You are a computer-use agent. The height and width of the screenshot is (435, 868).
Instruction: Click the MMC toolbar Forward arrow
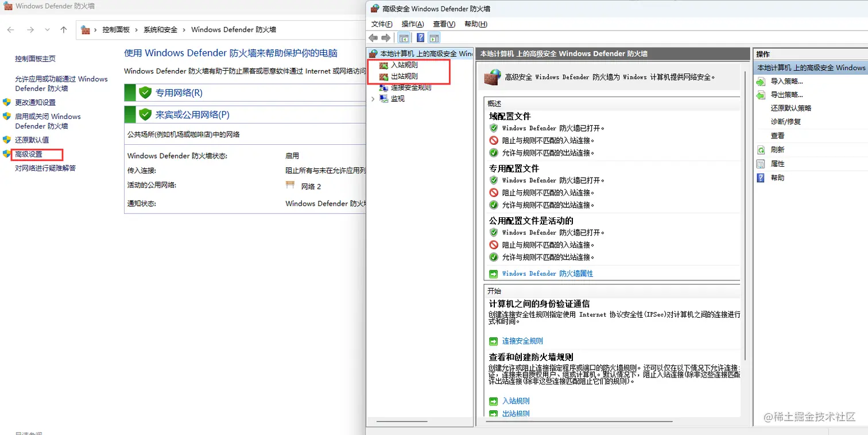pyautogui.click(x=386, y=38)
